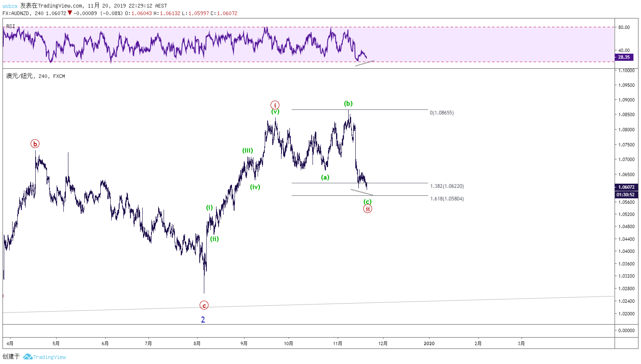Click the 1.382(1.06220) Fibonacci level label

tap(447, 186)
